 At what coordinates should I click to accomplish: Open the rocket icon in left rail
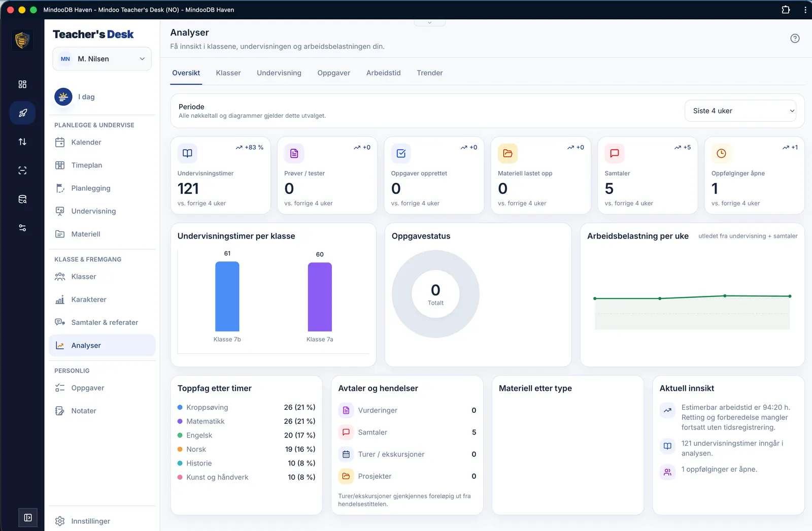tap(22, 113)
